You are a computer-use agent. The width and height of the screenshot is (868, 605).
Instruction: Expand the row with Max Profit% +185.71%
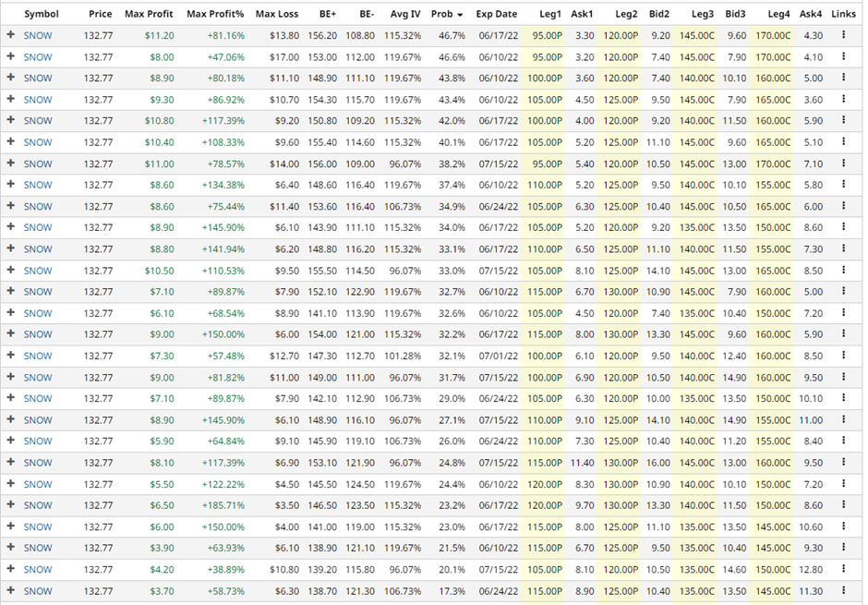click(10, 505)
